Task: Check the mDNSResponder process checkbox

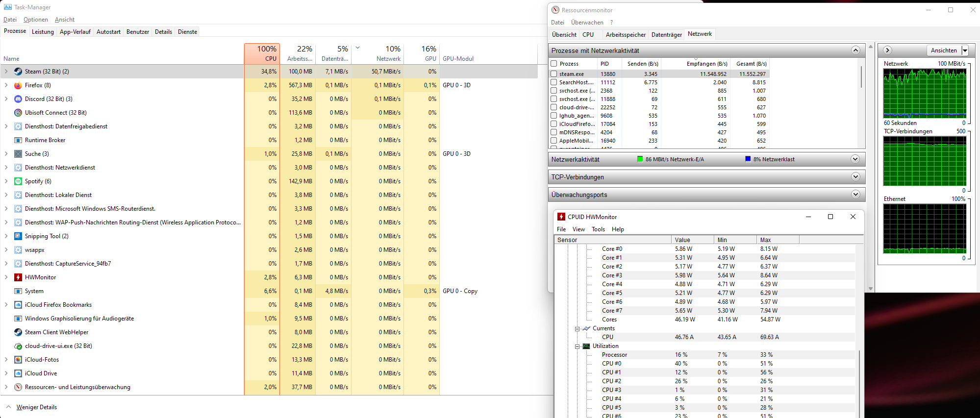Action: coord(554,132)
